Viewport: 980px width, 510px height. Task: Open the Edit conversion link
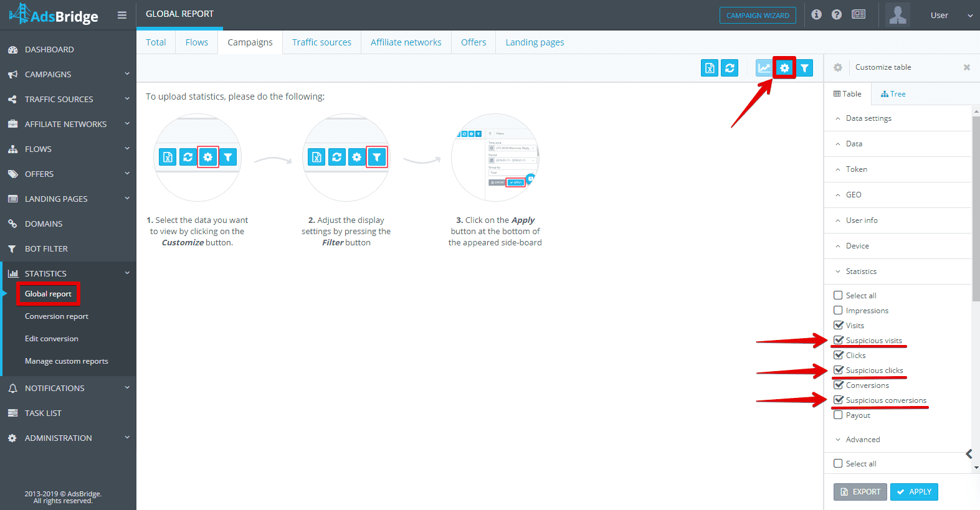point(52,339)
